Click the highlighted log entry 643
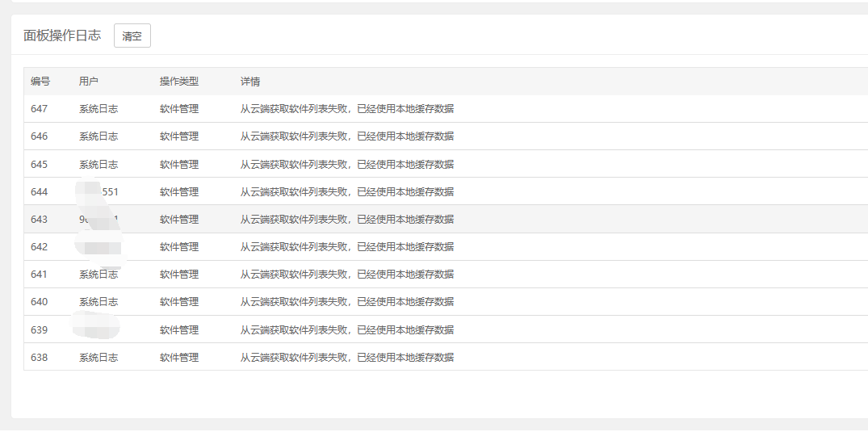Viewport: 868px width, 432px height. (40, 219)
